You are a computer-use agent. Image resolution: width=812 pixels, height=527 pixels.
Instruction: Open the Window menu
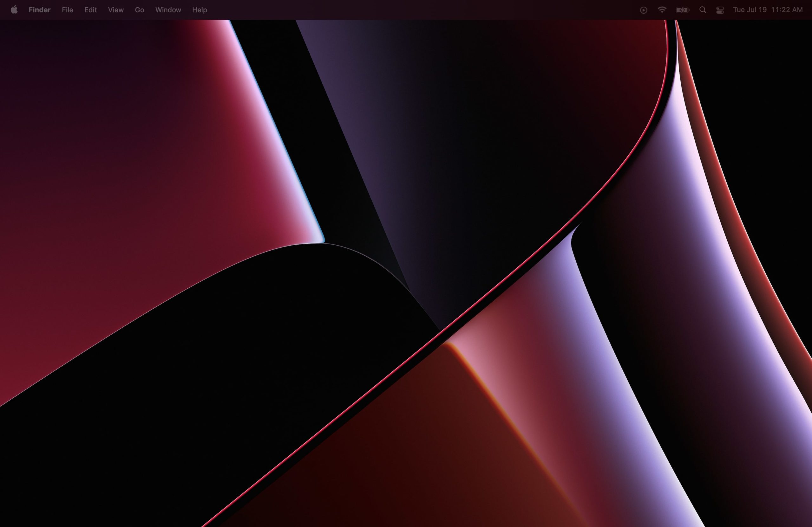pos(168,10)
